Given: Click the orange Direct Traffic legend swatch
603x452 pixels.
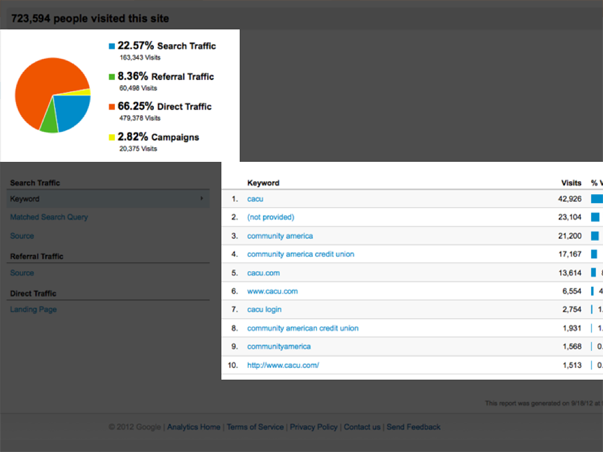Looking at the screenshot, I should click(x=112, y=107).
